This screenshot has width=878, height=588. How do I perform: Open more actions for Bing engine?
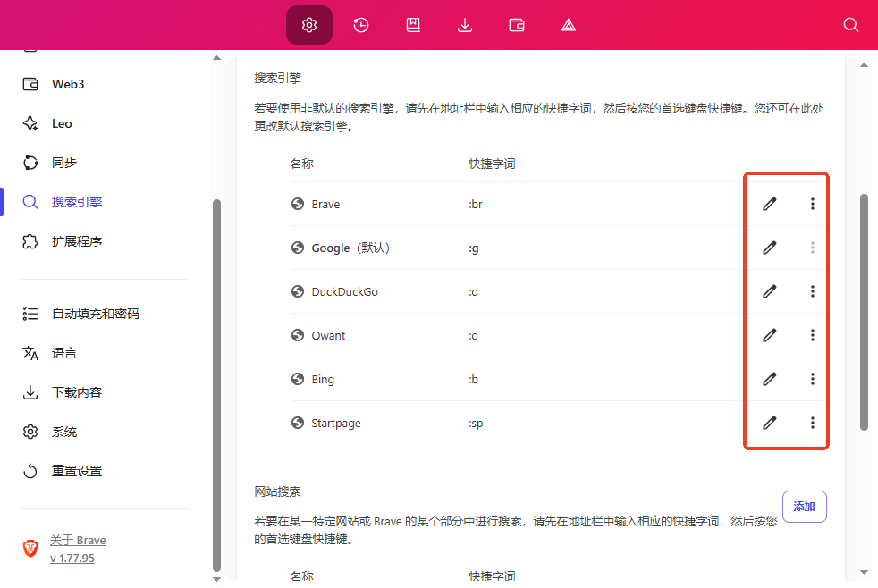pyautogui.click(x=813, y=379)
